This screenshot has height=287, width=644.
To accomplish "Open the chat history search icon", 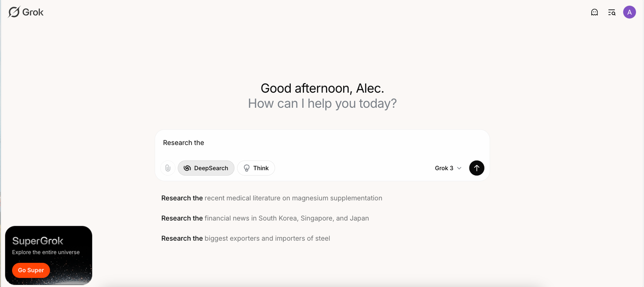I will (x=612, y=13).
